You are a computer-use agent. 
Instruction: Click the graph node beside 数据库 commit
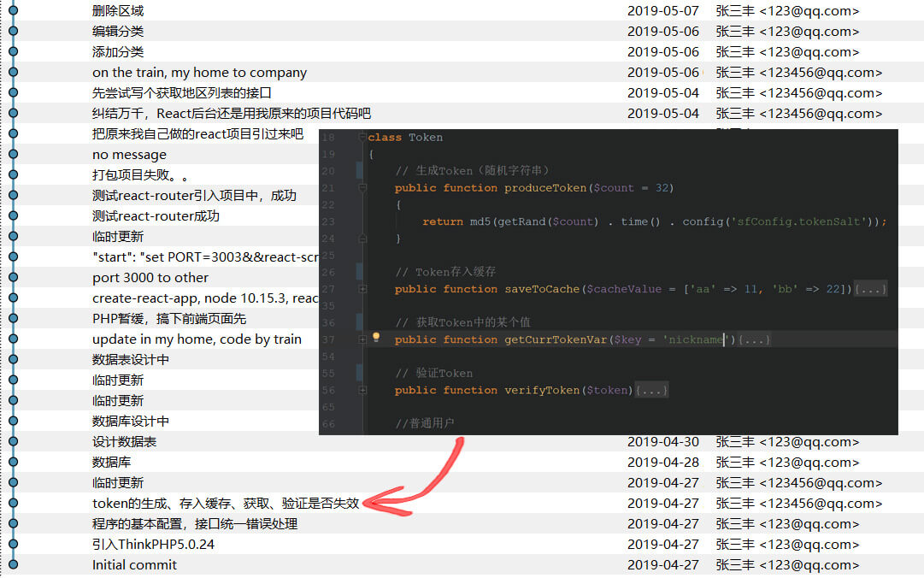tap(13, 462)
